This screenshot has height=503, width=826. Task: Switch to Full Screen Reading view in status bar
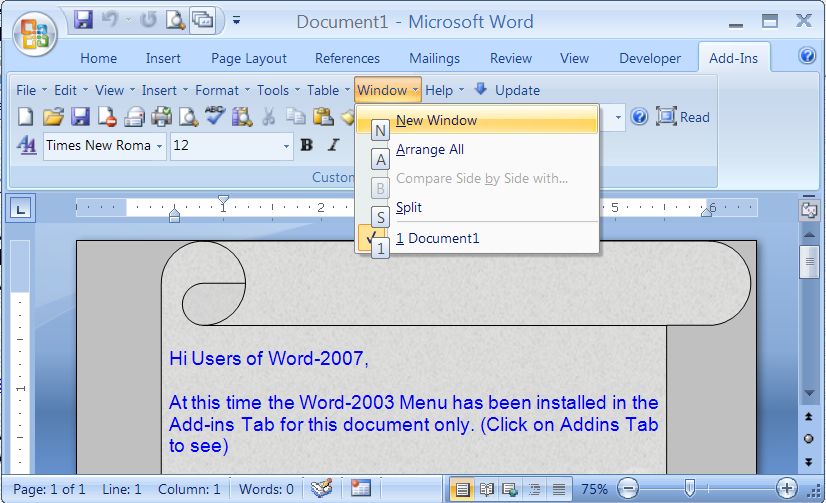pyautogui.click(x=487, y=489)
